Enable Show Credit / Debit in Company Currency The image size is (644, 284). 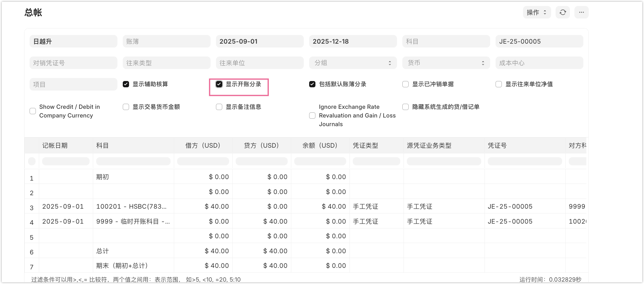33,111
